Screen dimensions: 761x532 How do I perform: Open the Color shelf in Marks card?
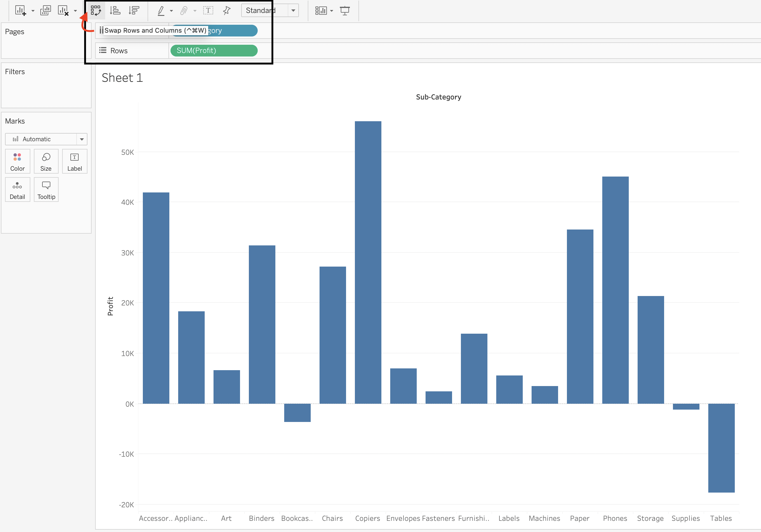point(17,161)
